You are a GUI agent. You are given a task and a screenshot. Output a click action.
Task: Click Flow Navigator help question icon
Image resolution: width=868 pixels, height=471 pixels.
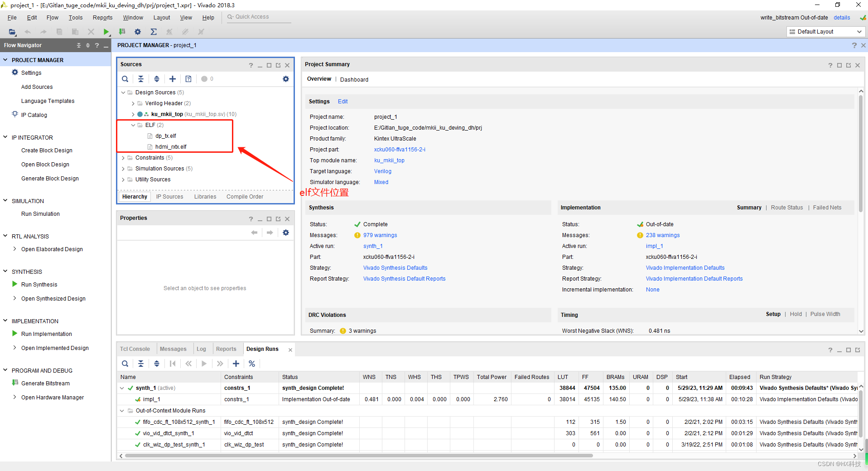97,45
